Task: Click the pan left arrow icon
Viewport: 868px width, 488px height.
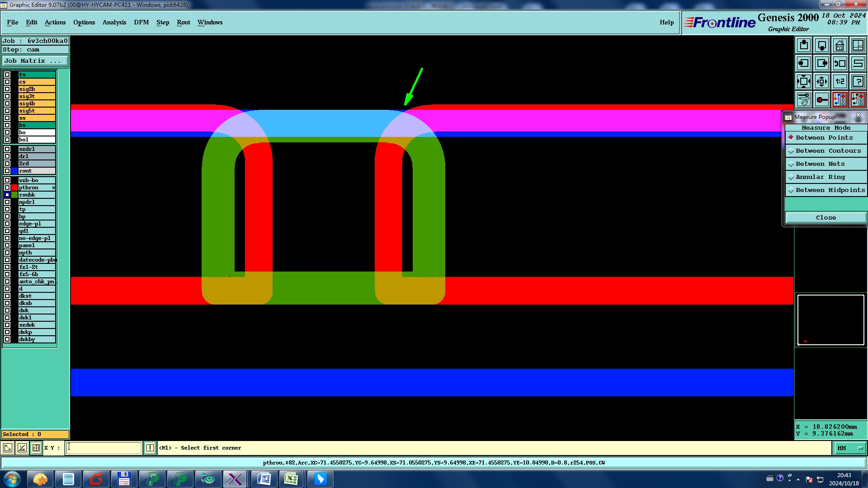Action: click(803, 63)
